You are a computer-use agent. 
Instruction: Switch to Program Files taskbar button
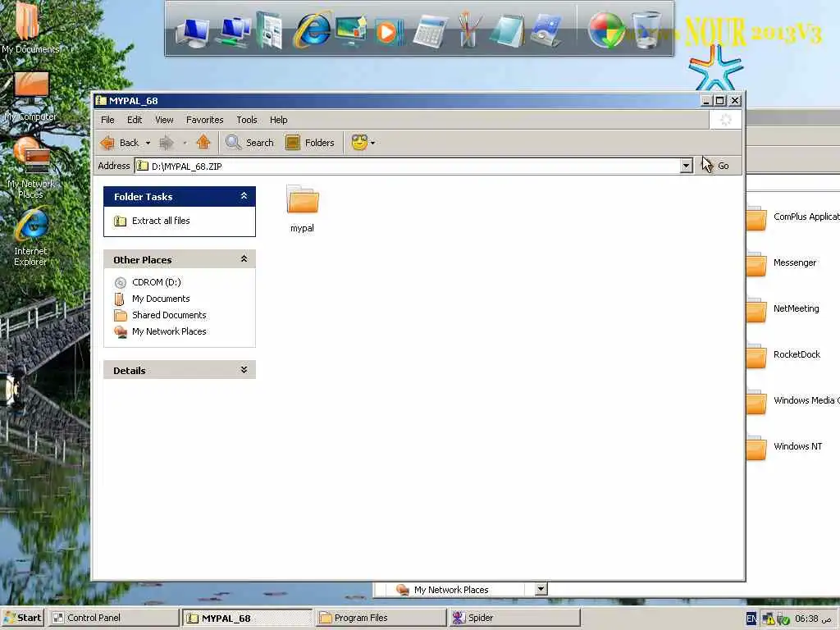pos(381,618)
